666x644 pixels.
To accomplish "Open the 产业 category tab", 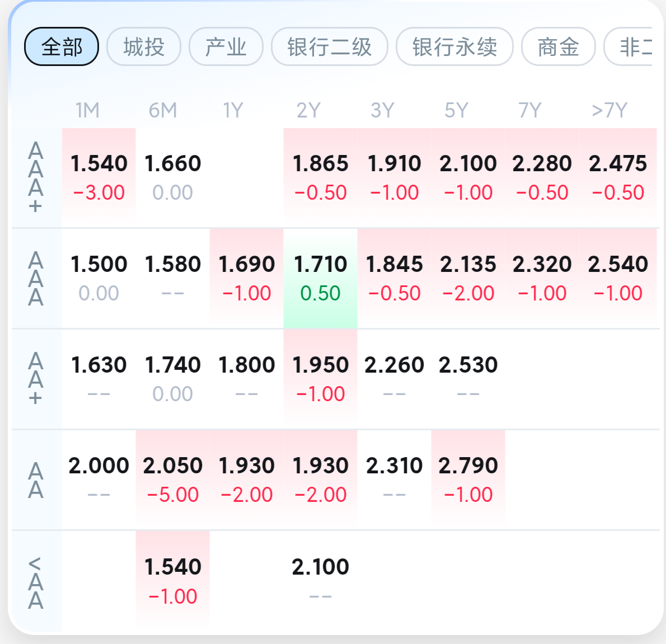I will coord(226,46).
